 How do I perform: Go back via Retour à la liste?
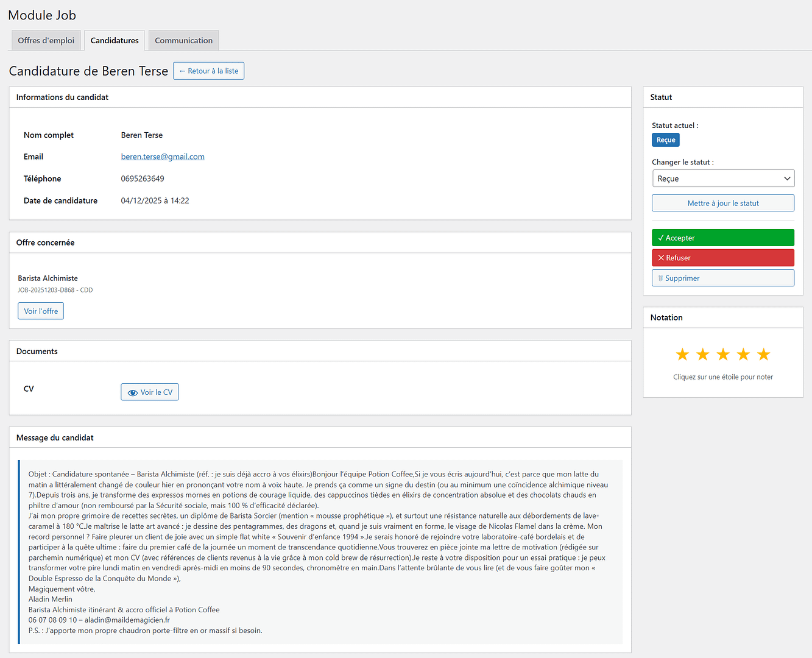(x=208, y=71)
